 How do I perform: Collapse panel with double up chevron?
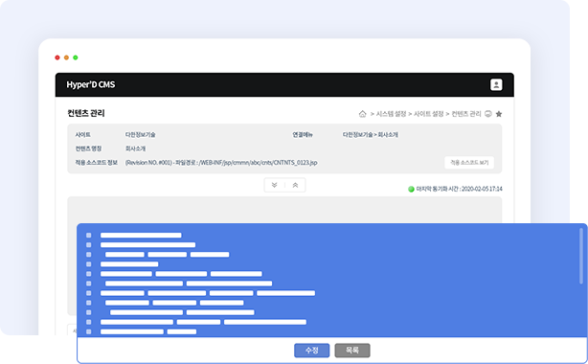pyautogui.click(x=295, y=185)
